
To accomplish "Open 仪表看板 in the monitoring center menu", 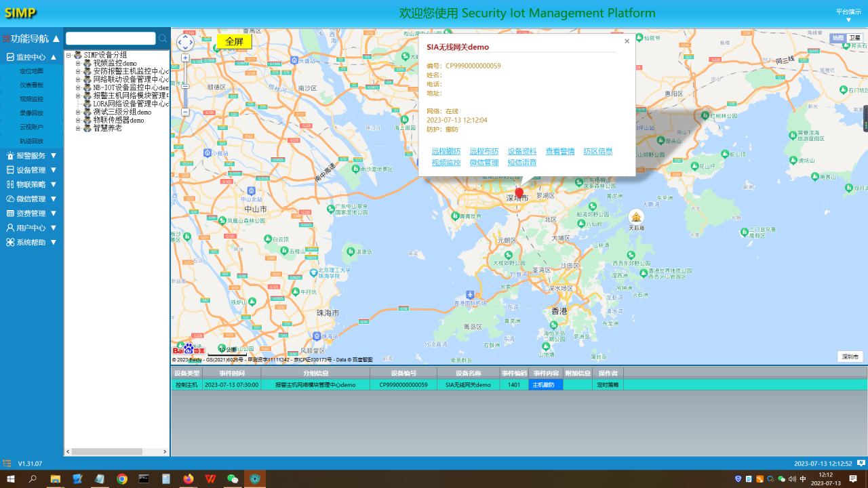I will (x=31, y=85).
